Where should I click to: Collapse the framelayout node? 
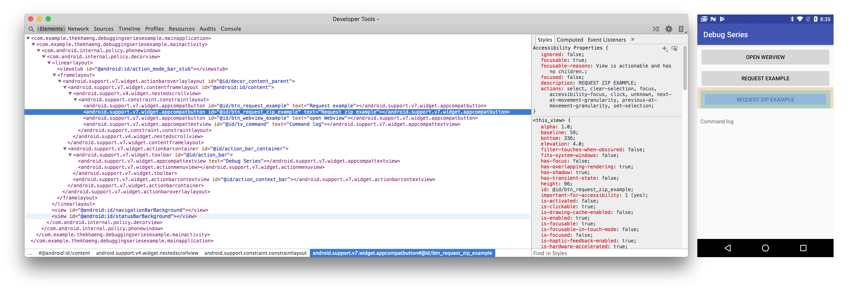[x=54, y=75]
